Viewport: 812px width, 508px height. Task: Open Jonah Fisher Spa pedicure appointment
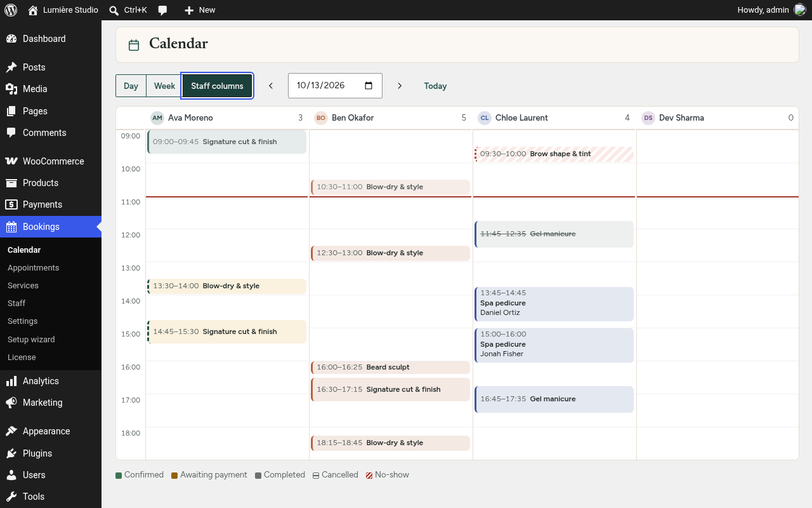coord(554,345)
